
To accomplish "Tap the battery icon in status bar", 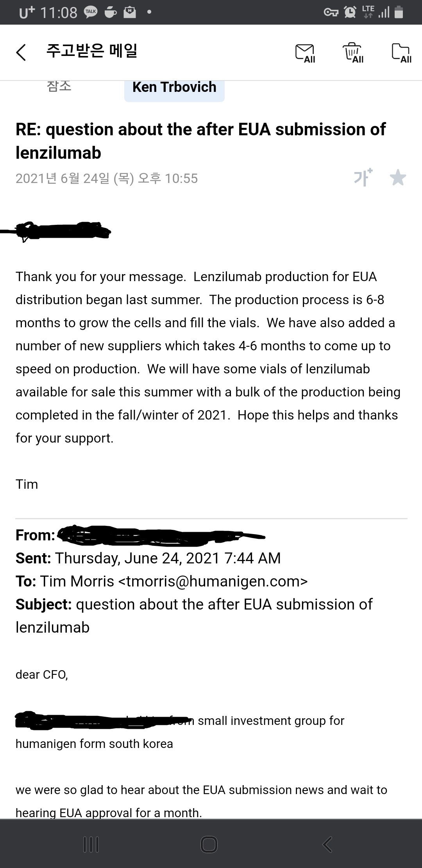I will (x=399, y=13).
